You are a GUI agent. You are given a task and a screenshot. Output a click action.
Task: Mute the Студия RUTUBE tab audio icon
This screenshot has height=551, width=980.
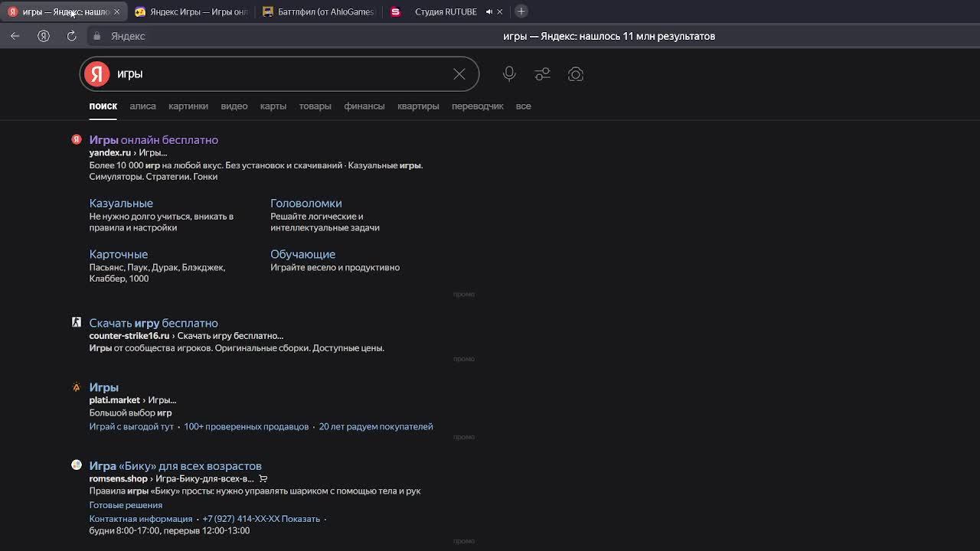489,11
